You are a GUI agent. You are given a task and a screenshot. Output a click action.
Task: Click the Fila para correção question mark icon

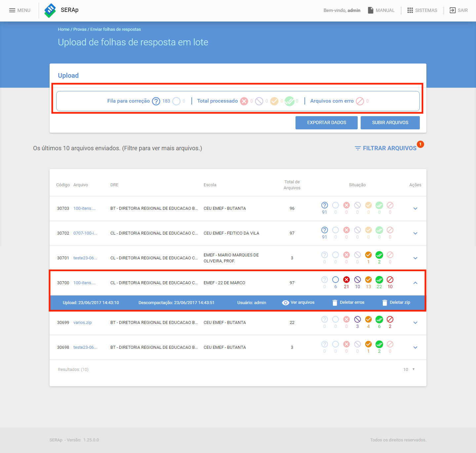(156, 101)
